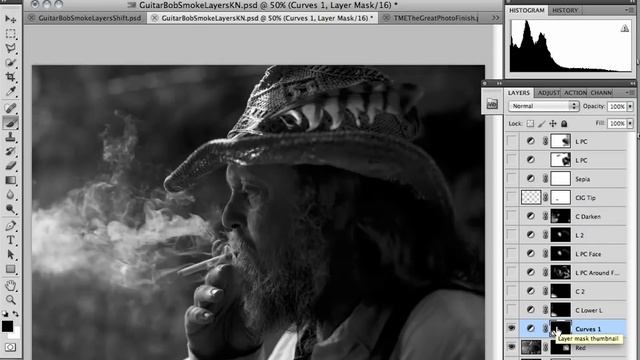
Task: Select the Crop tool
Action: [11, 77]
